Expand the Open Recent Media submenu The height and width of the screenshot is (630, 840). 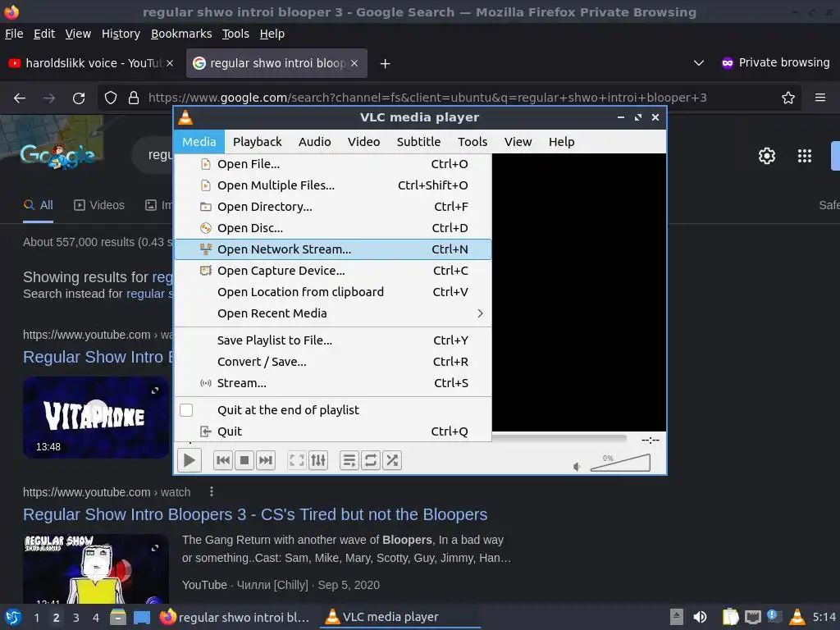[x=333, y=313]
